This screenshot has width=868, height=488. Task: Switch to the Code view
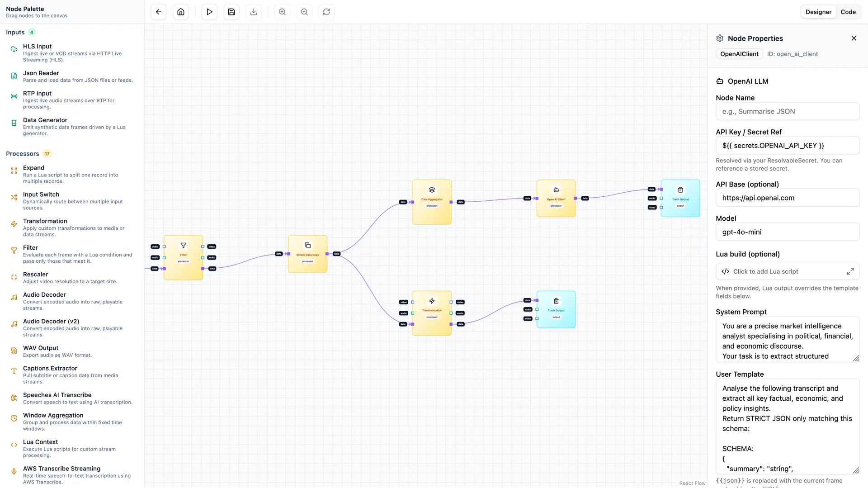tap(848, 12)
